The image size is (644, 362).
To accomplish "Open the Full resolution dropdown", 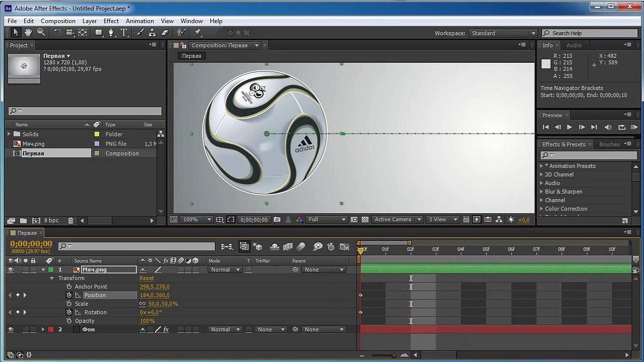I will point(327,220).
